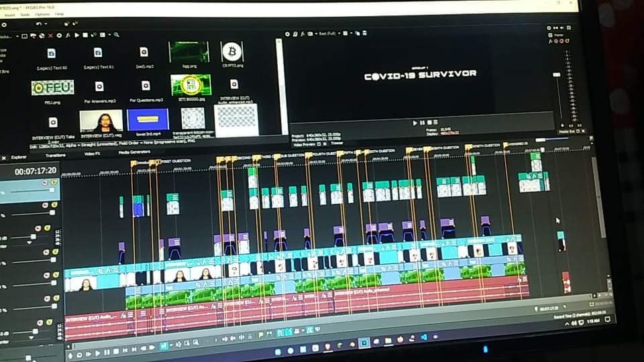Go to Start in timeline transport bar

[x=125, y=351]
